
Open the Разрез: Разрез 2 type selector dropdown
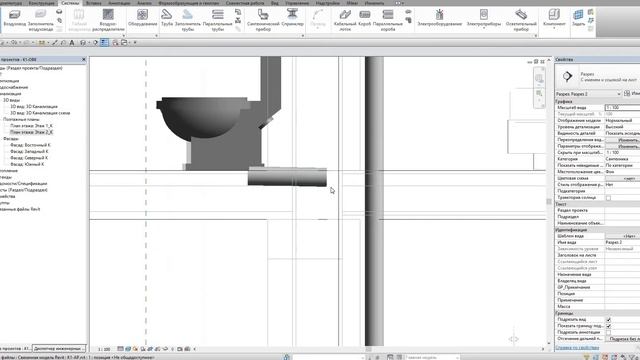coord(588,94)
